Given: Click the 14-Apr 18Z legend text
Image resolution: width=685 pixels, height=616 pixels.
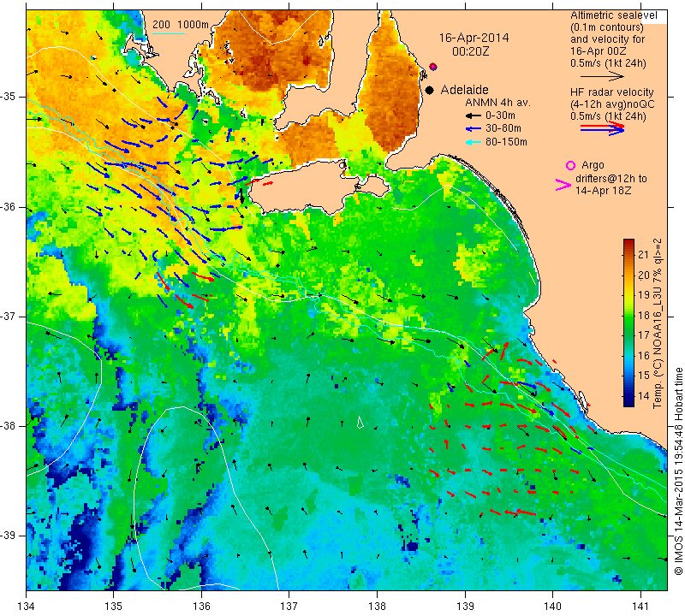Looking at the screenshot, I should point(603,191).
